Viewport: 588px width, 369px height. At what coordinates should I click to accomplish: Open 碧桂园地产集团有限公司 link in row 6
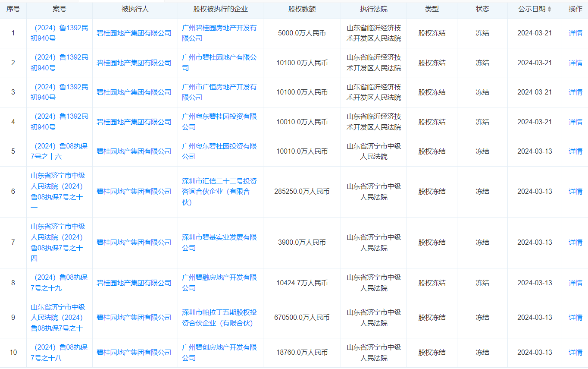pos(134,192)
